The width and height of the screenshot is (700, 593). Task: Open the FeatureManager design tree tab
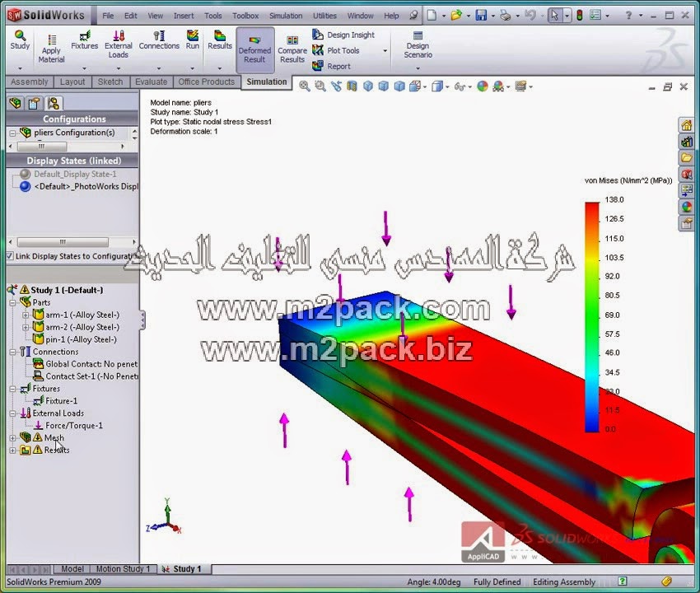click(x=15, y=104)
